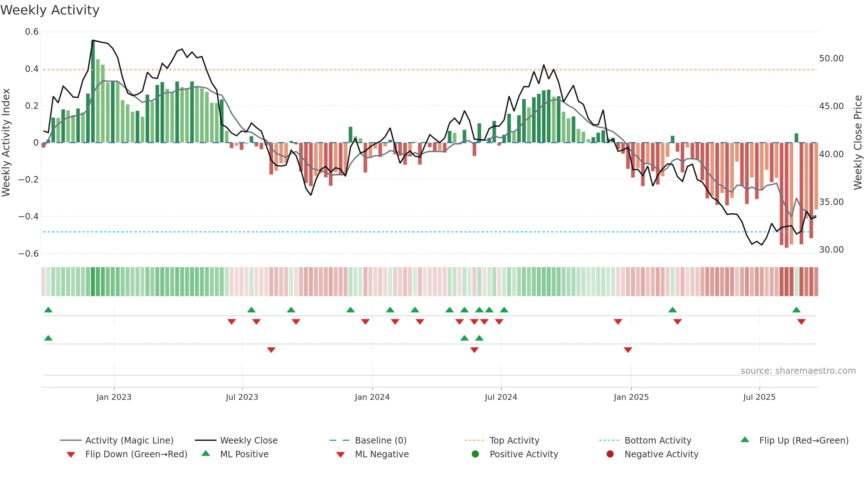Click first ML Positive triangle at chart start
Image resolution: width=868 pixels, height=488 pixels.
[48, 338]
